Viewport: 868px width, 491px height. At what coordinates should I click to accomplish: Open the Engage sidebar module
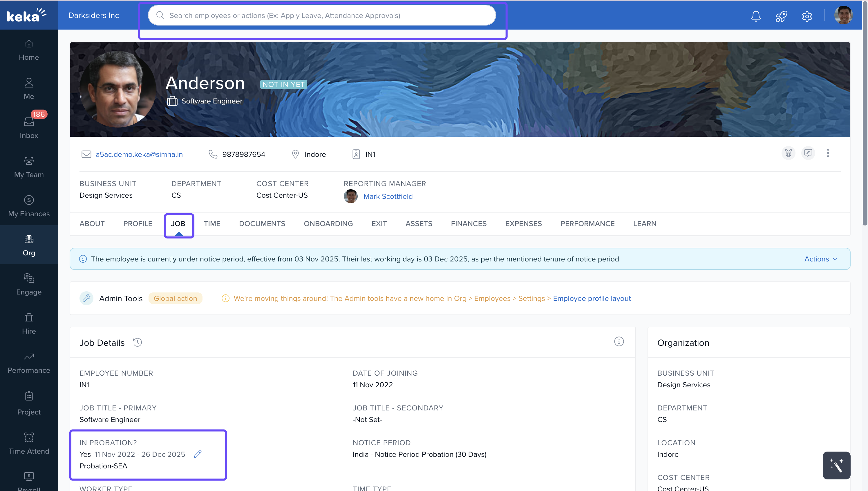pyautogui.click(x=29, y=284)
